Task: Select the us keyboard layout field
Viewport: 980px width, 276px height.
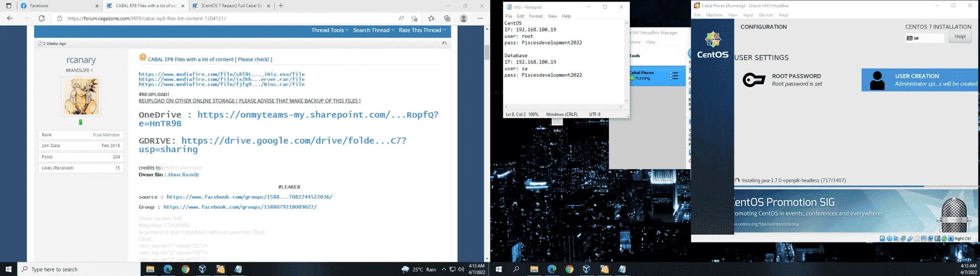Action: coord(925,38)
